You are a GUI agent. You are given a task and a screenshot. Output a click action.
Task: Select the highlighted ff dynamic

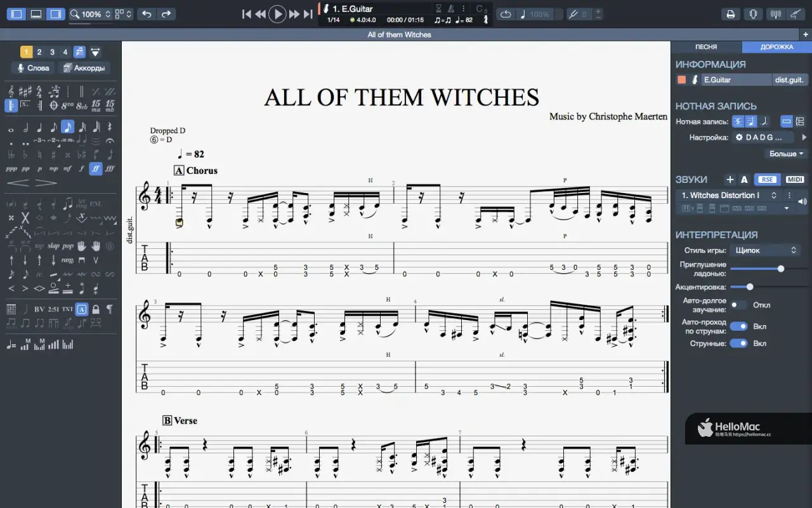click(96, 168)
